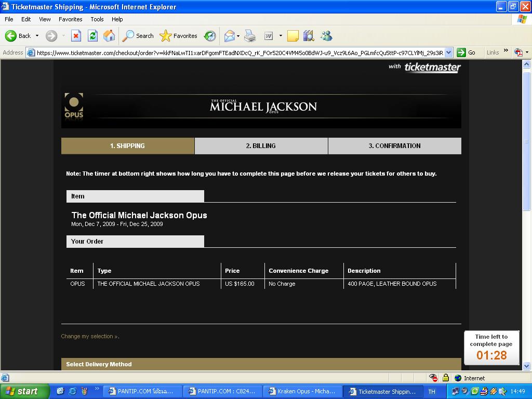Click the third quick launch icon with pencils
The width and height of the screenshot is (532, 399).
(x=84, y=391)
